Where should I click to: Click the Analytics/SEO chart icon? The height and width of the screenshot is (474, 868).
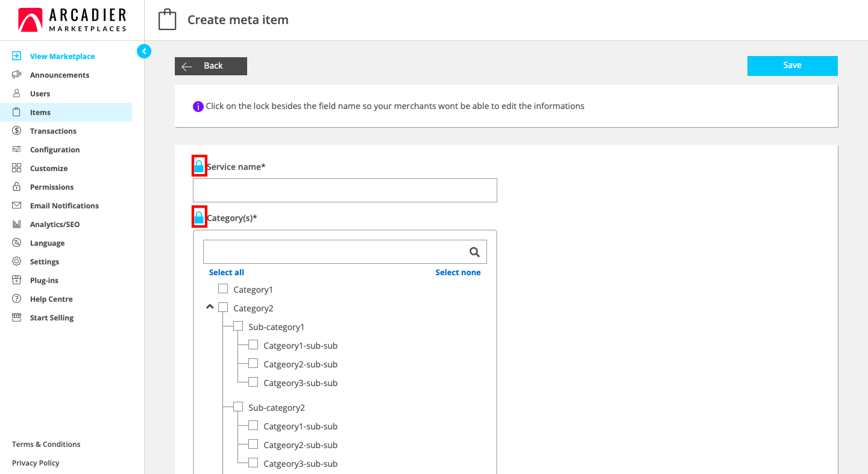pyautogui.click(x=17, y=224)
